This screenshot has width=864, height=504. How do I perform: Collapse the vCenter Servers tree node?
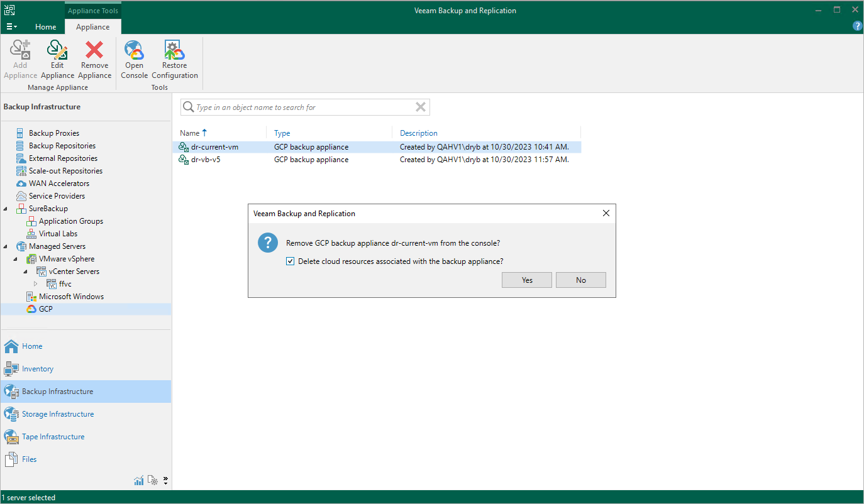(26, 271)
